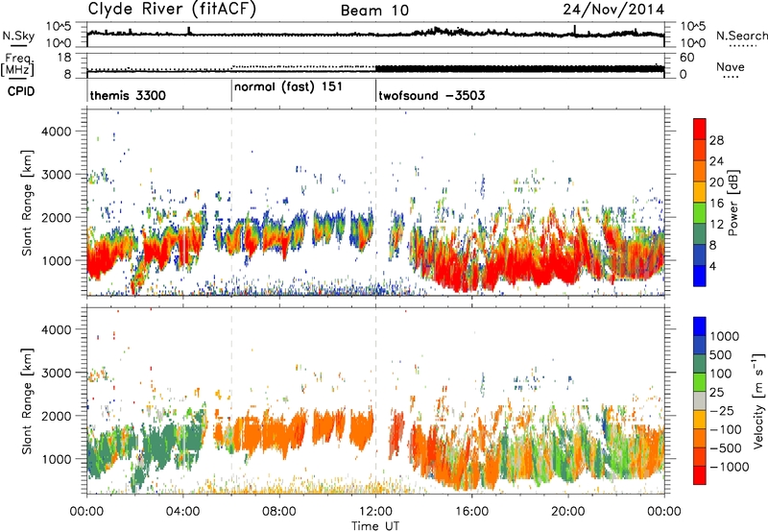Click the "500" velocity colorbar label
768x532 pixels.
click(721, 355)
